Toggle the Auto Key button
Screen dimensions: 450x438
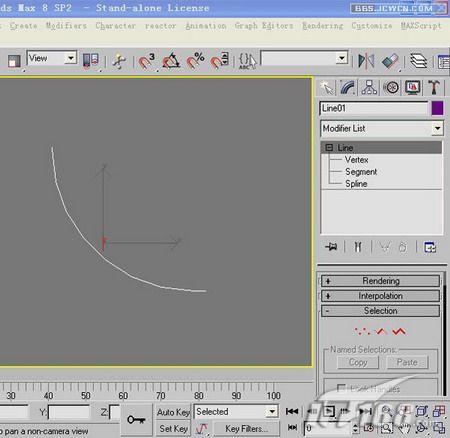point(173,412)
